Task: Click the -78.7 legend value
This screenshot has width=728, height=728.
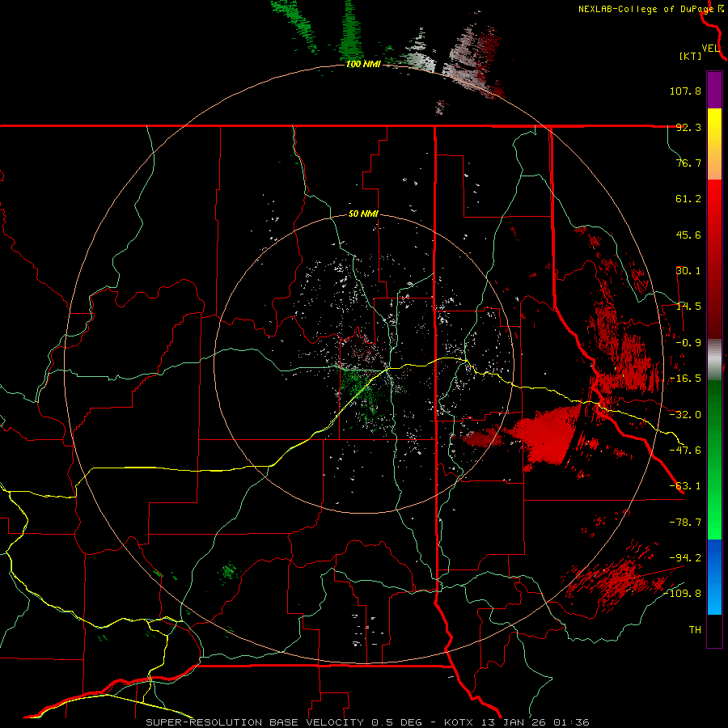Action: pos(685,523)
